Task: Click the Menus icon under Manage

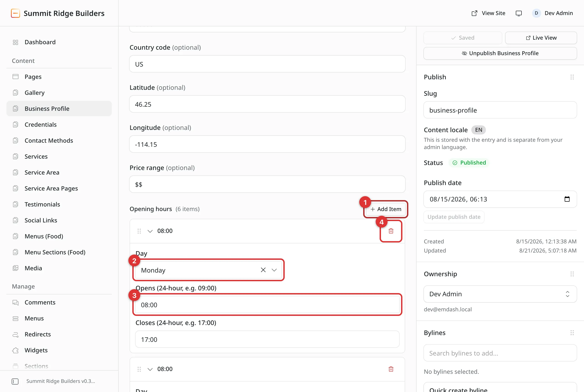Action: click(16, 319)
